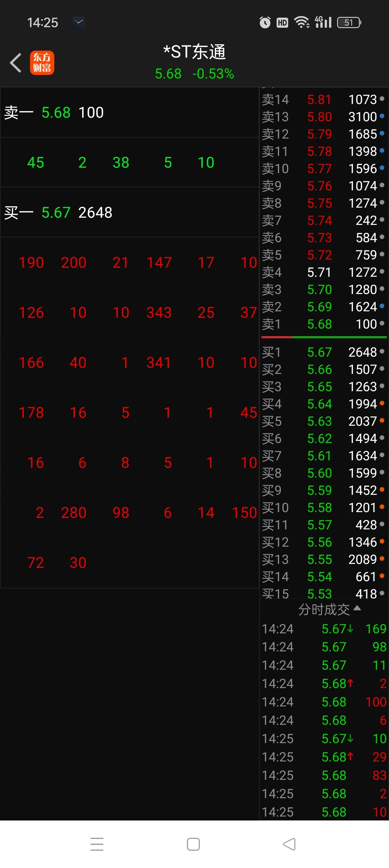
Task: Tap the Android back triangle button
Action: pos(289,844)
